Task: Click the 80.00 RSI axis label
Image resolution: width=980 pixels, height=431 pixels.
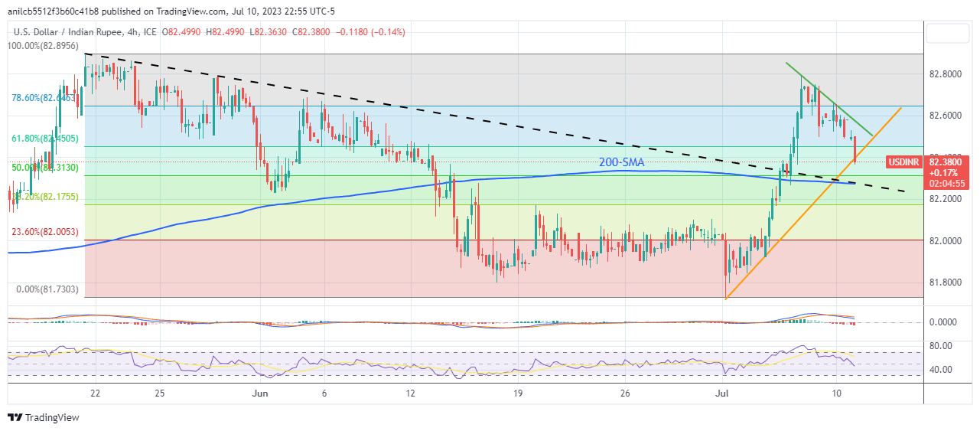Action: coord(943,346)
